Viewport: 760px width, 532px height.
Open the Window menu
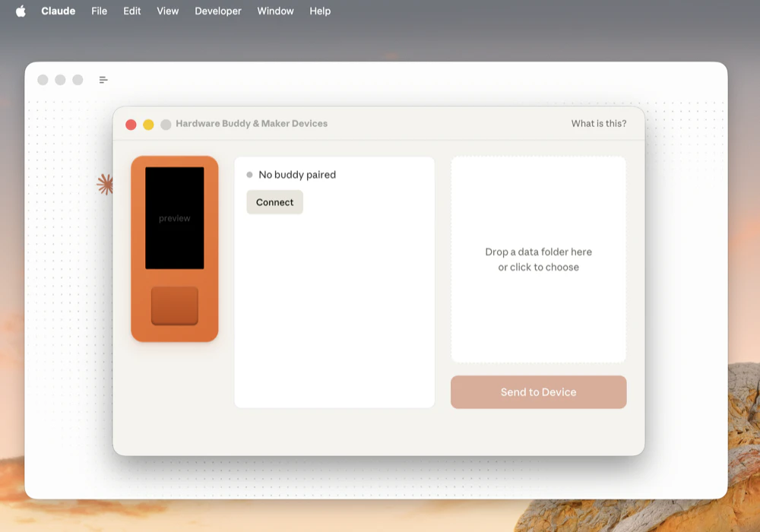point(275,11)
